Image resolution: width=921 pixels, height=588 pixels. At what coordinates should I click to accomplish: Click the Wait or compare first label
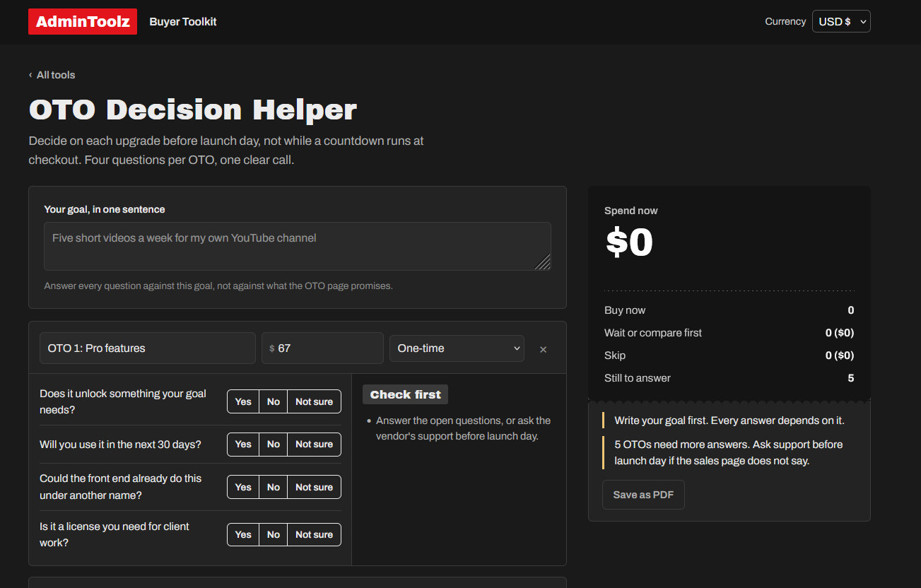[x=653, y=333]
